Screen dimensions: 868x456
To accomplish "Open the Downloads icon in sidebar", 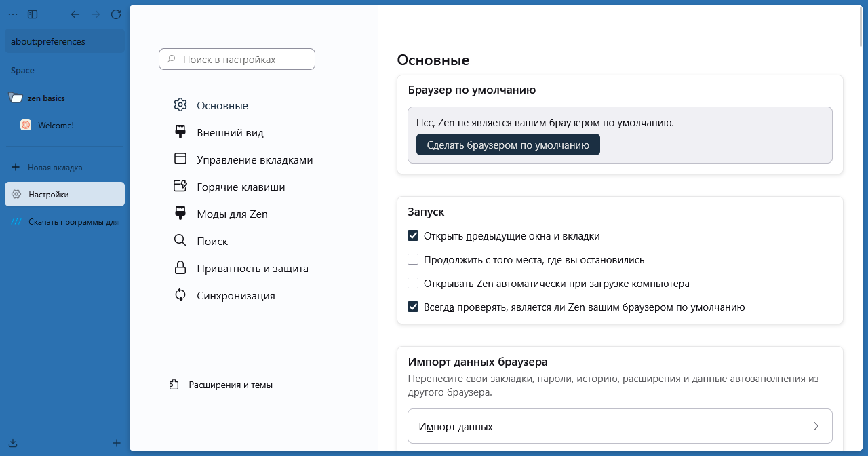I will tap(14, 442).
